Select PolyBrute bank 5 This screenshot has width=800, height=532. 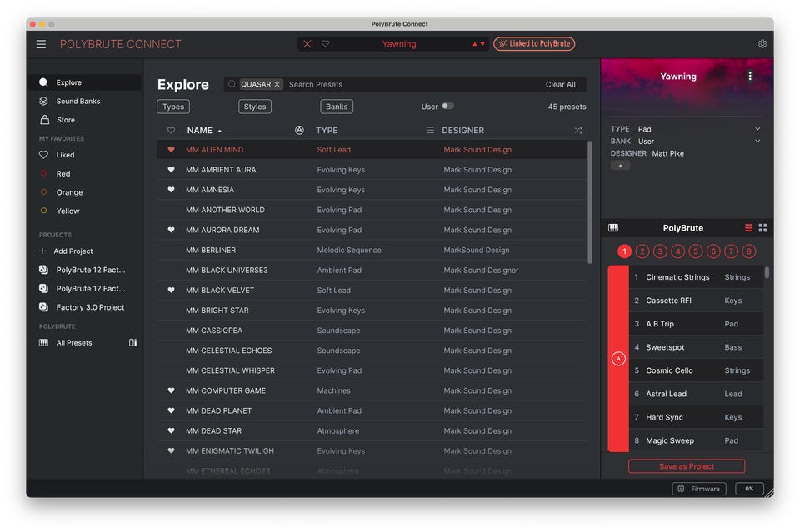(x=695, y=251)
